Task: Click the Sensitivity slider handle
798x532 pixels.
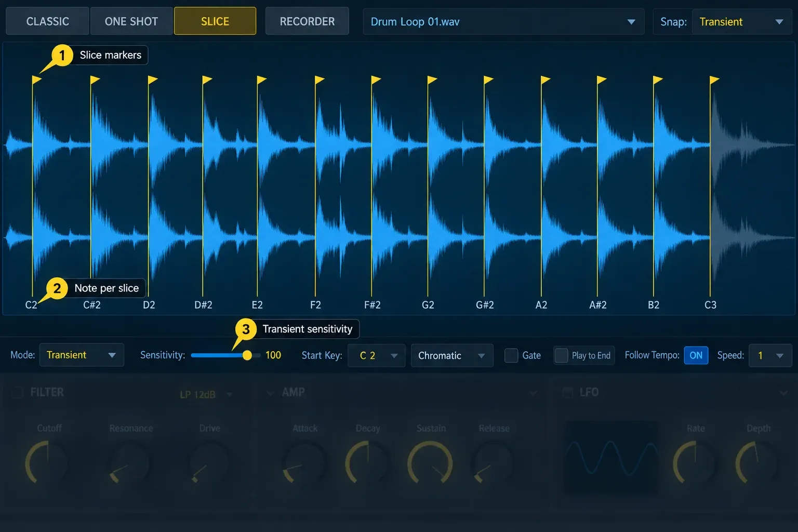Action: click(x=247, y=355)
